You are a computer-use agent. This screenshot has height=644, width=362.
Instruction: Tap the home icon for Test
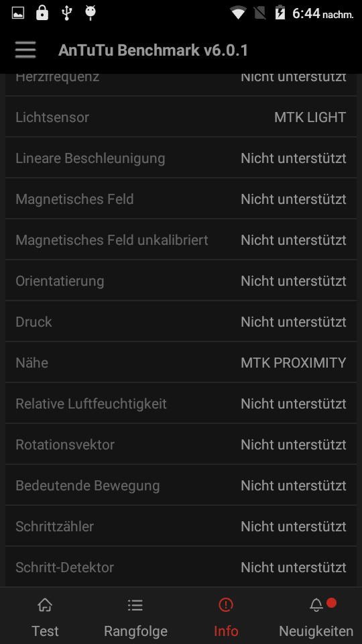(45, 605)
